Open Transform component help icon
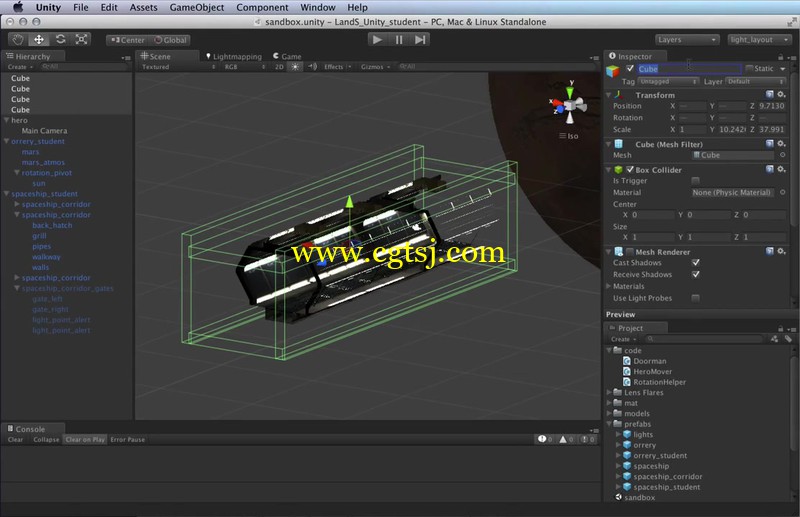Screen dimensions: 800x517 coord(769,94)
